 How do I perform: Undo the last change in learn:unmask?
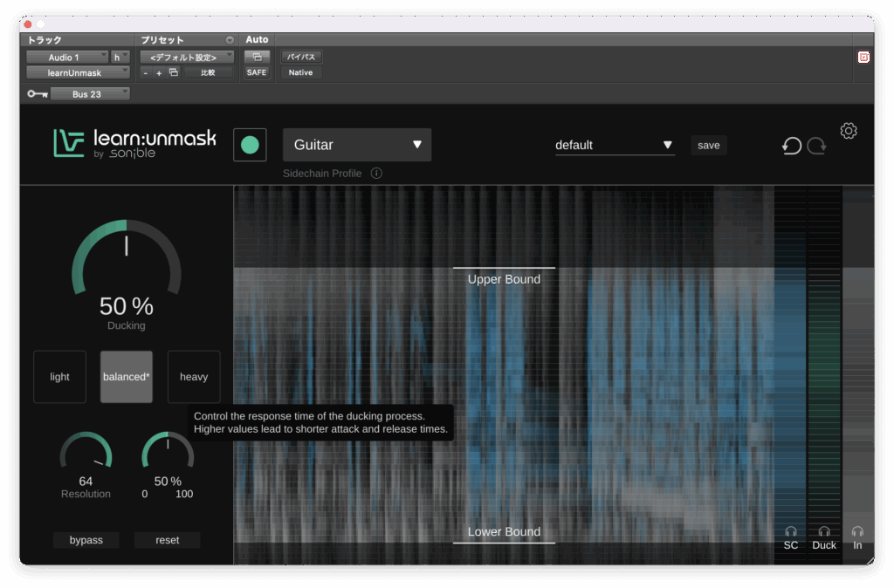[x=791, y=146]
